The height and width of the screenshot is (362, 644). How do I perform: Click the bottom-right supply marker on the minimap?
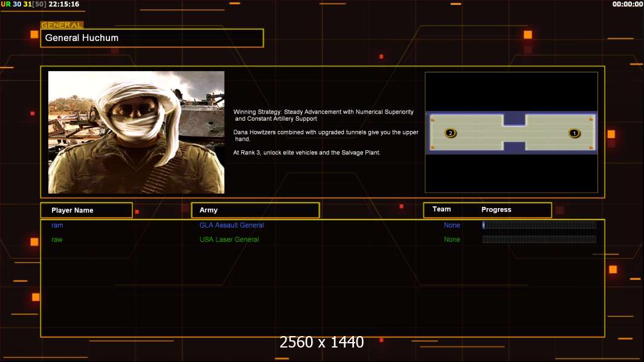click(591, 147)
